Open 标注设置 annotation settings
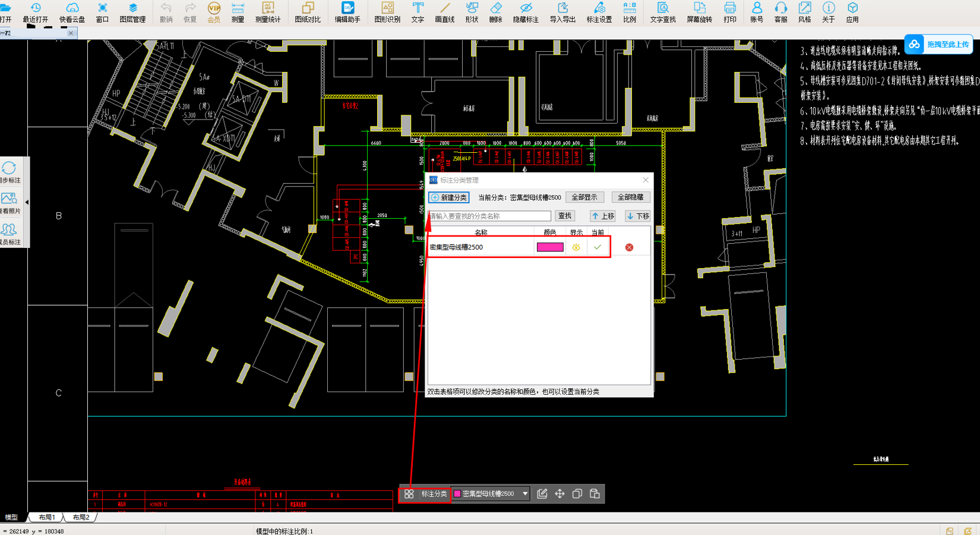The width and height of the screenshot is (980, 535). [x=599, y=12]
